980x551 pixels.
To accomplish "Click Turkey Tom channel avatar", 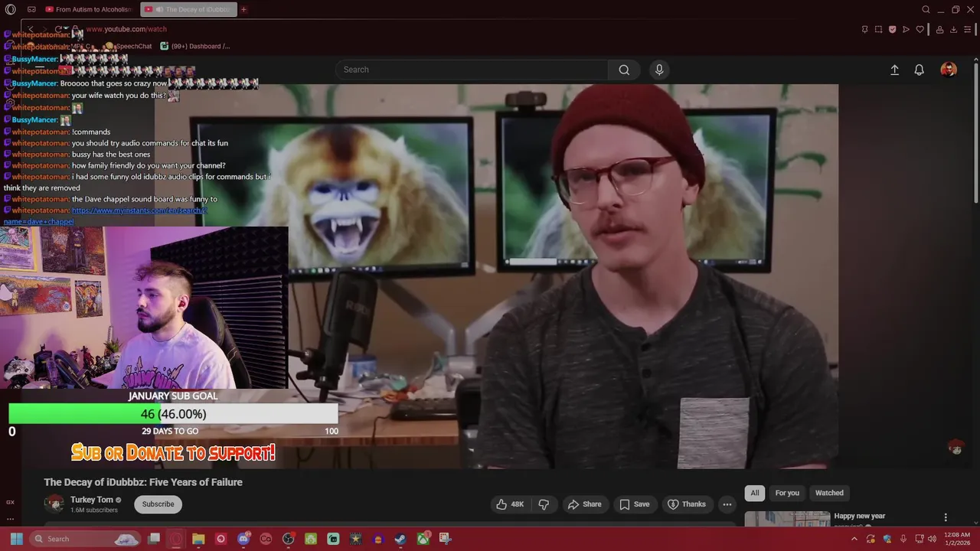I will [54, 504].
